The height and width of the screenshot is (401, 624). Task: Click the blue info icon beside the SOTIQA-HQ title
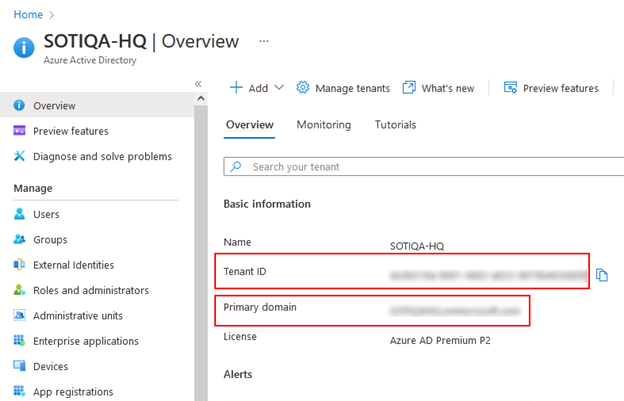pos(24,48)
